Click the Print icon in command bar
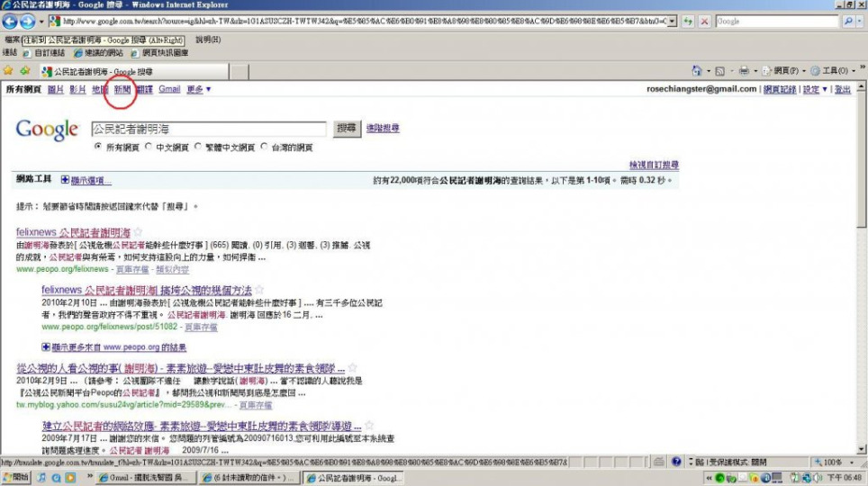 (744, 70)
